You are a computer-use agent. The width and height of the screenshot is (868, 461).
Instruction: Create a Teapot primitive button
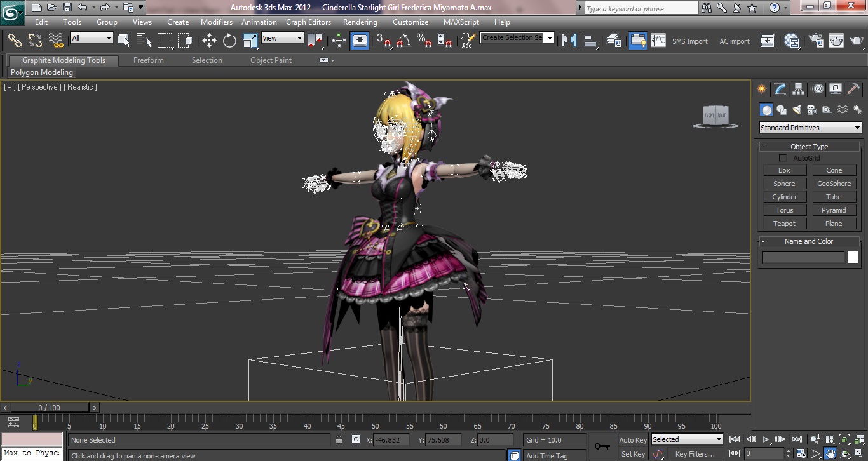click(784, 224)
